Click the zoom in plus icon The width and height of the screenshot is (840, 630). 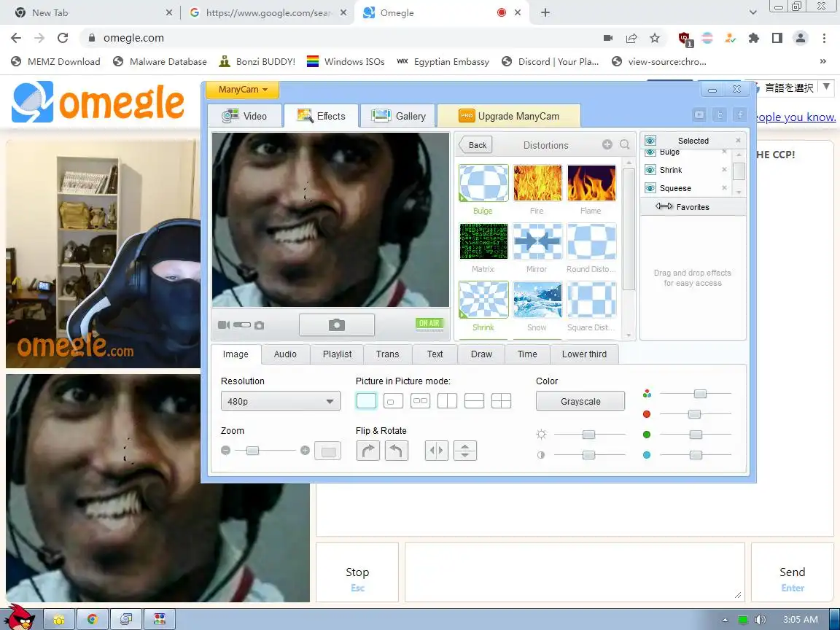(305, 451)
